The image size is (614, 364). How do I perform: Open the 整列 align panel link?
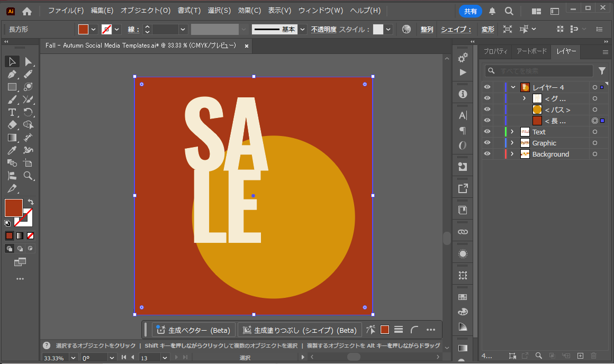coord(427,29)
